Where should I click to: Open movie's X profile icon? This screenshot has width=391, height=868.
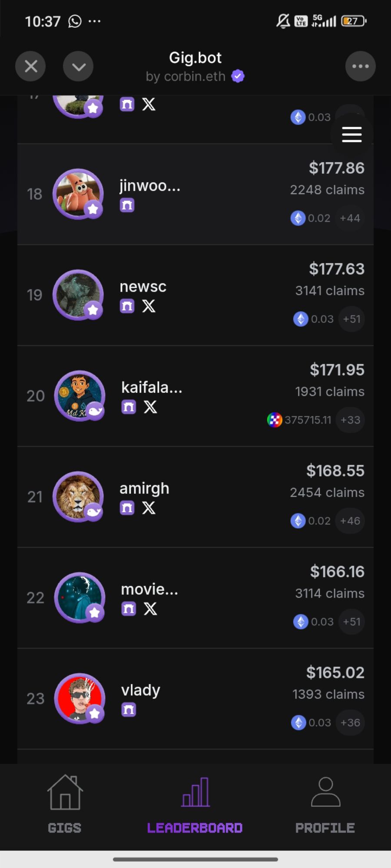150,609
